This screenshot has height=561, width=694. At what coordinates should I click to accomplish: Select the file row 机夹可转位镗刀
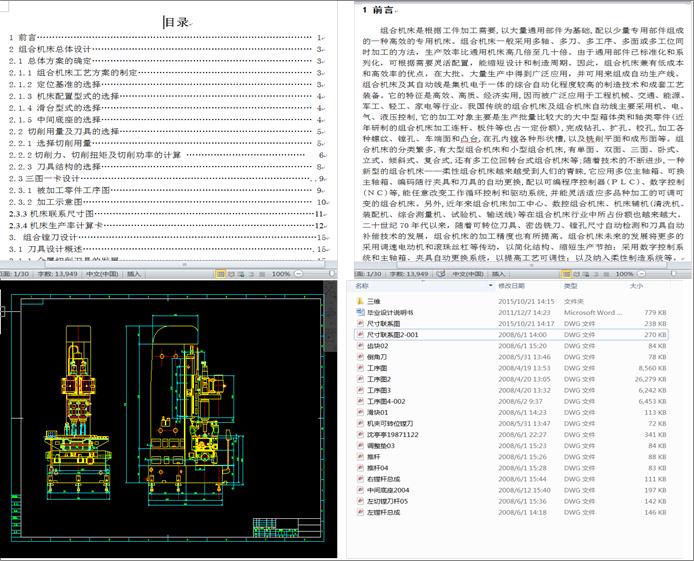pos(512,423)
